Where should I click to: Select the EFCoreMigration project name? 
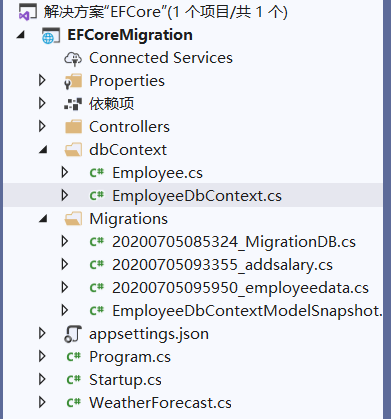(130, 35)
